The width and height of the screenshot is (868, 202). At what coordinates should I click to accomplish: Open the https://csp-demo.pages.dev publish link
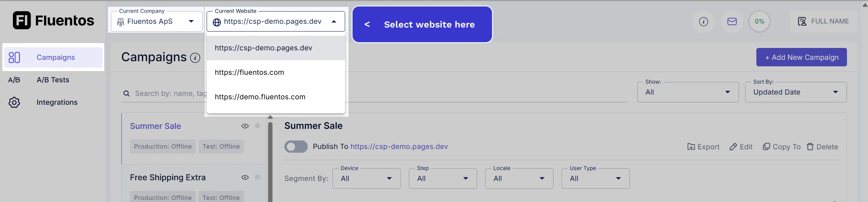399,147
